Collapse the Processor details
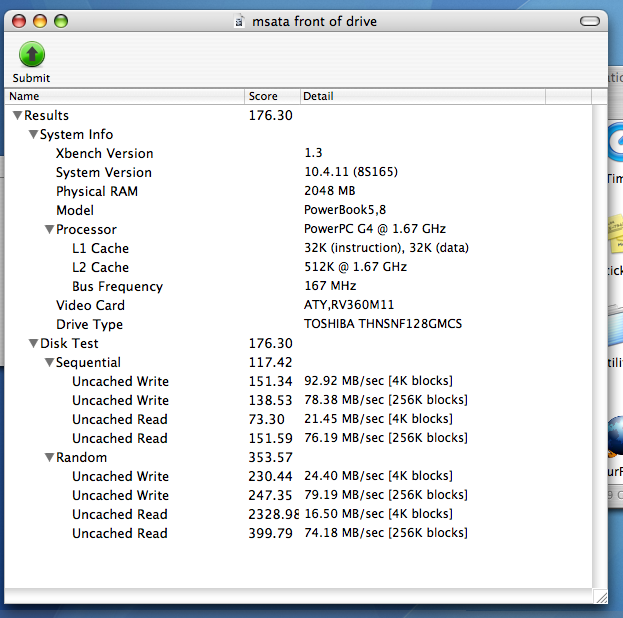623x618 pixels. [x=49, y=229]
